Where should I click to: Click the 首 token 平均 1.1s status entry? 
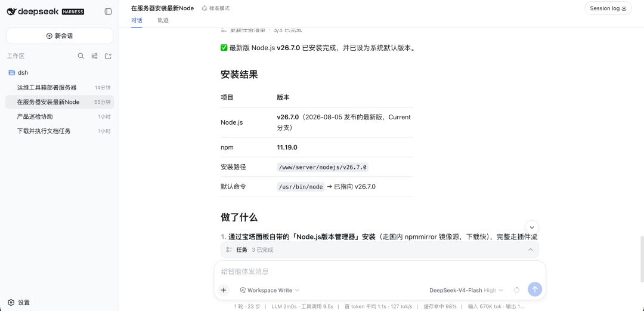click(364, 306)
